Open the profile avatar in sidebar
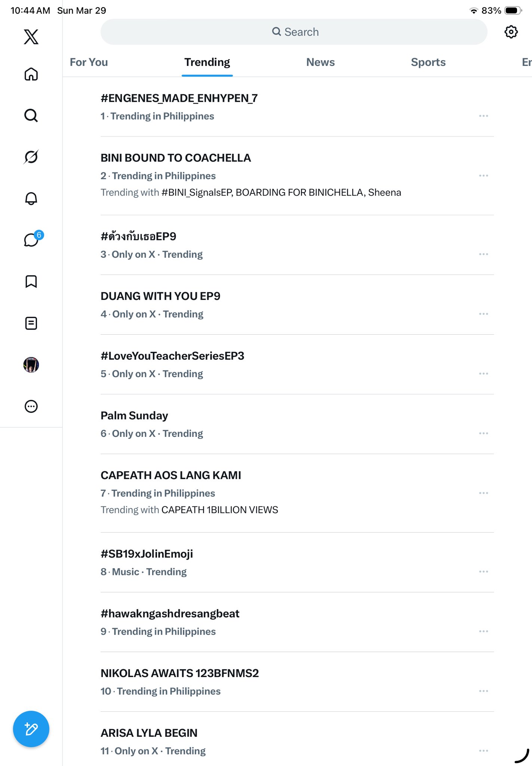This screenshot has height=766, width=532. pyautogui.click(x=31, y=365)
